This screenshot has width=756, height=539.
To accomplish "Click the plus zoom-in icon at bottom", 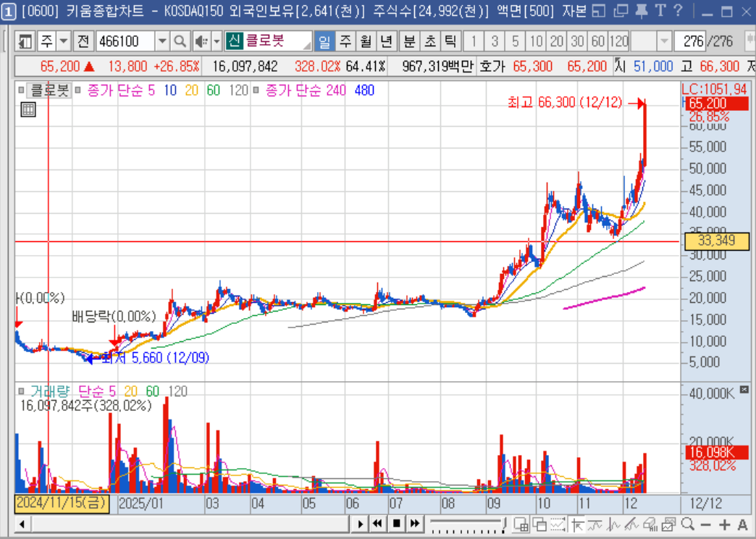I will point(724,525).
